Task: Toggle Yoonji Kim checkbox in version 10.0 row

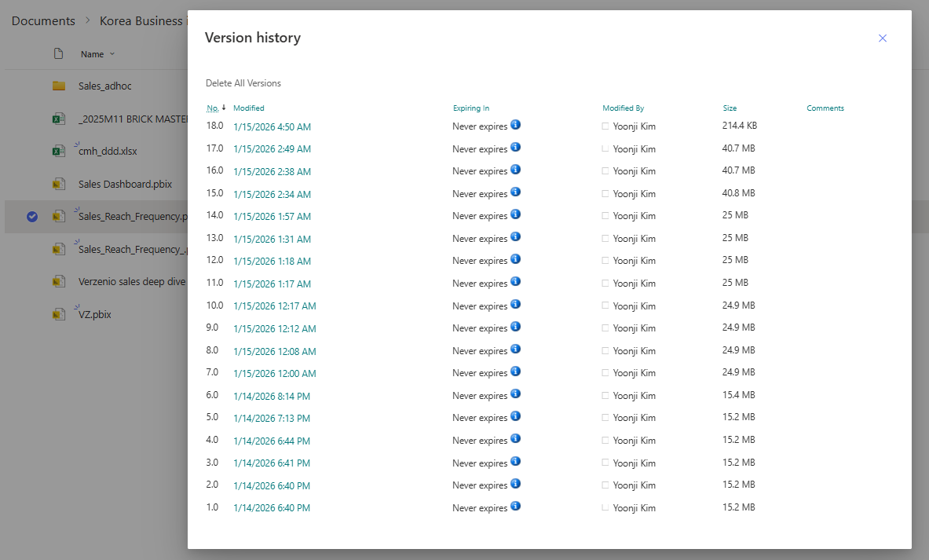Action: coord(605,306)
